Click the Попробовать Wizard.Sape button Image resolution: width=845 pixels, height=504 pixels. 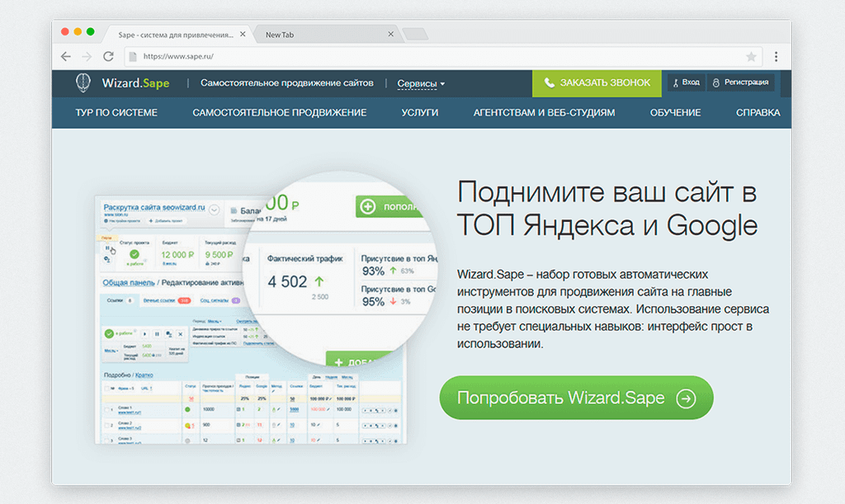pyautogui.click(x=575, y=398)
